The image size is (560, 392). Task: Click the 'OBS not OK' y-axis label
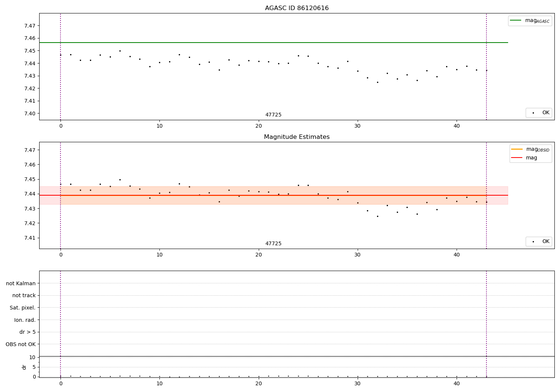21,344
